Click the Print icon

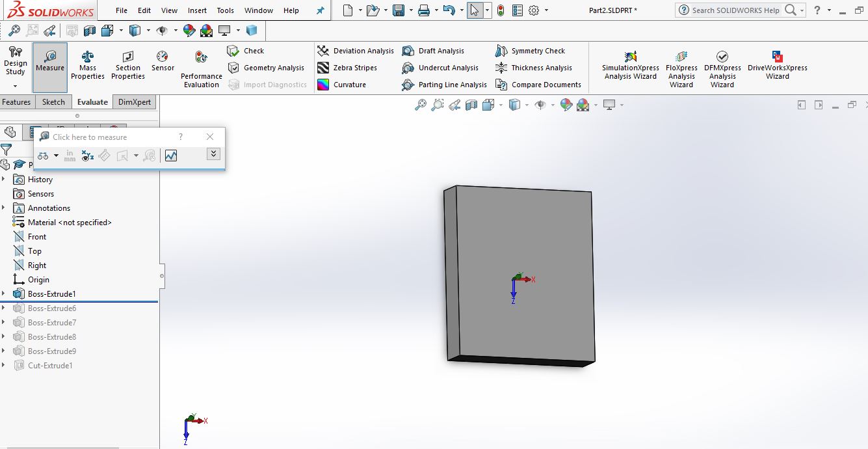(x=424, y=10)
